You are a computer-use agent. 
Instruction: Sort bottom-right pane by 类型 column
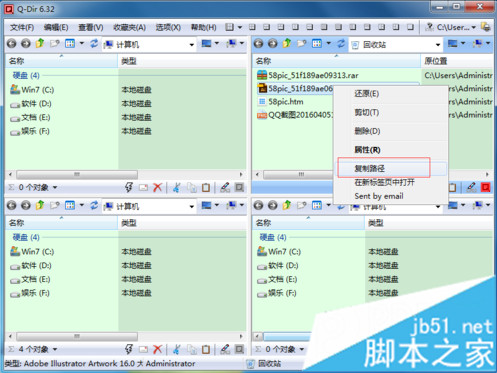click(x=429, y=223)
